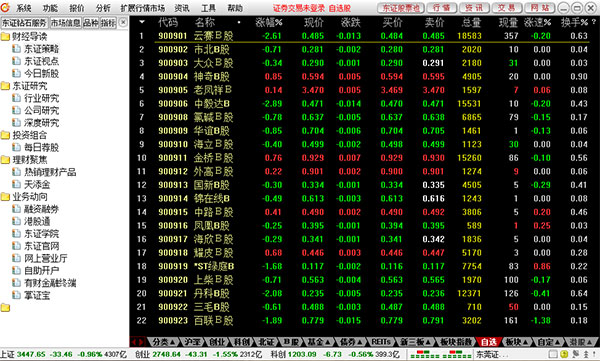Click the question mark help icon in header

pos(593,22)
